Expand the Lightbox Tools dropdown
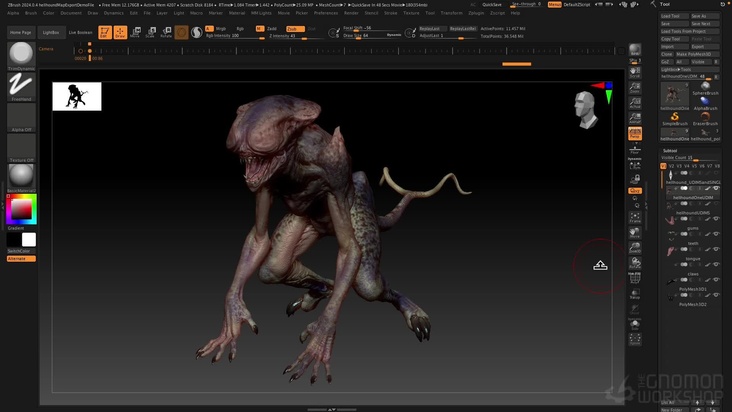Screen dimensions: 732x412 click(x=690, y=69)
